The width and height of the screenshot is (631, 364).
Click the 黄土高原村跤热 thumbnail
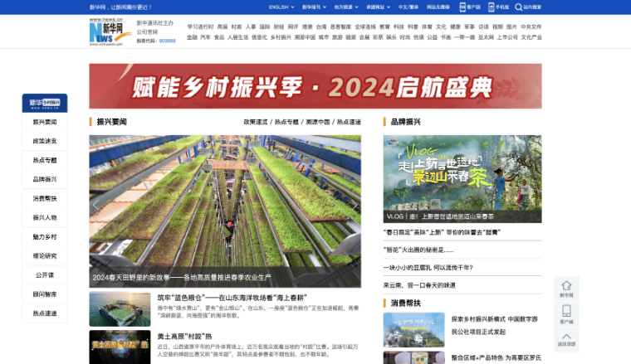pos(120,347)
